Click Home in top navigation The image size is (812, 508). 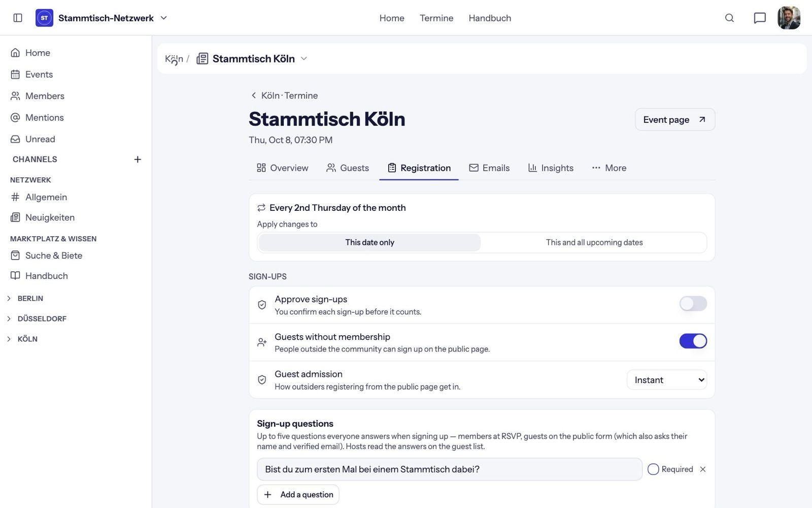(392, 18)
